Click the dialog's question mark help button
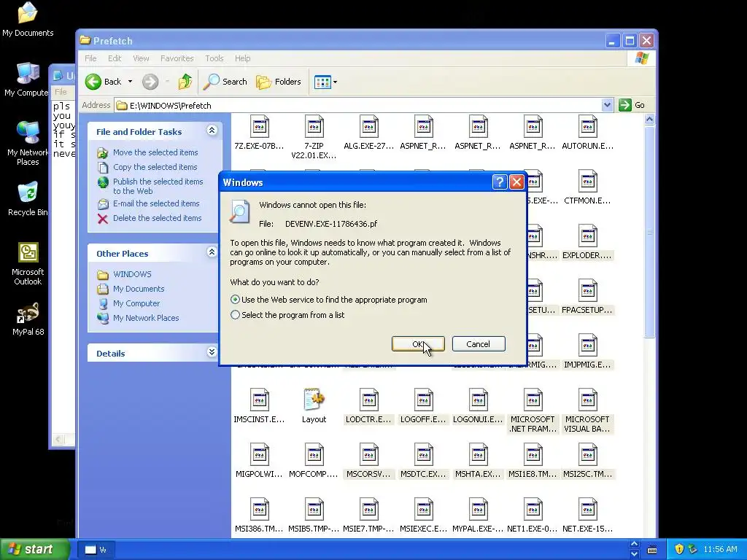 pyautogui.click(x=499, y=182)
